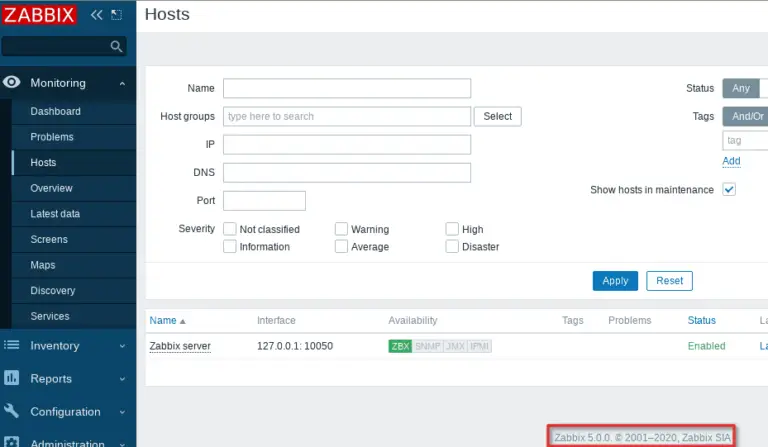Click the Inventory list icon
Screen dimensions: 768x447
(x=12, y=345)
